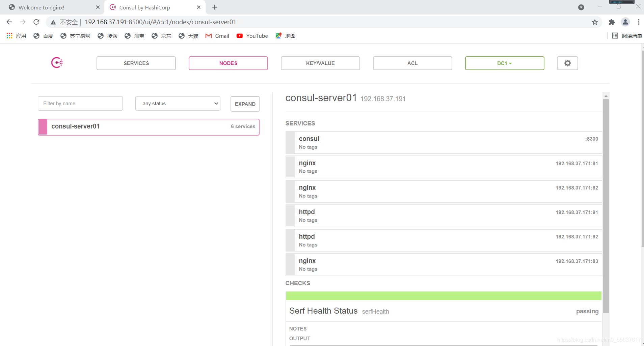Open Chrome's three-dot menu
The image size is (644, 346).
[639, 22]
